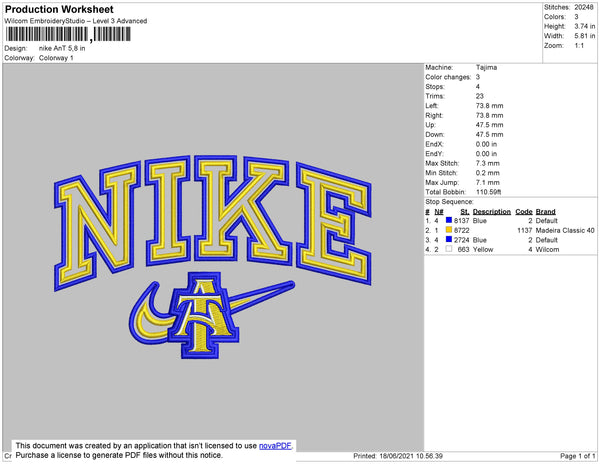Click the 'Production Worksheet' title

click(59, 10)
